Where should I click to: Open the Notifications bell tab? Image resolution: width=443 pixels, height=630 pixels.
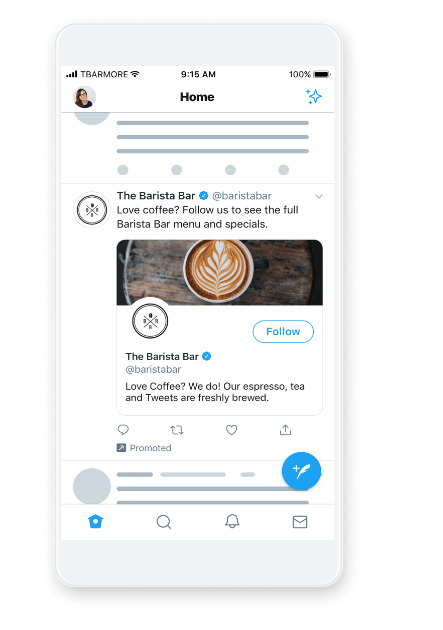(232, 522)
